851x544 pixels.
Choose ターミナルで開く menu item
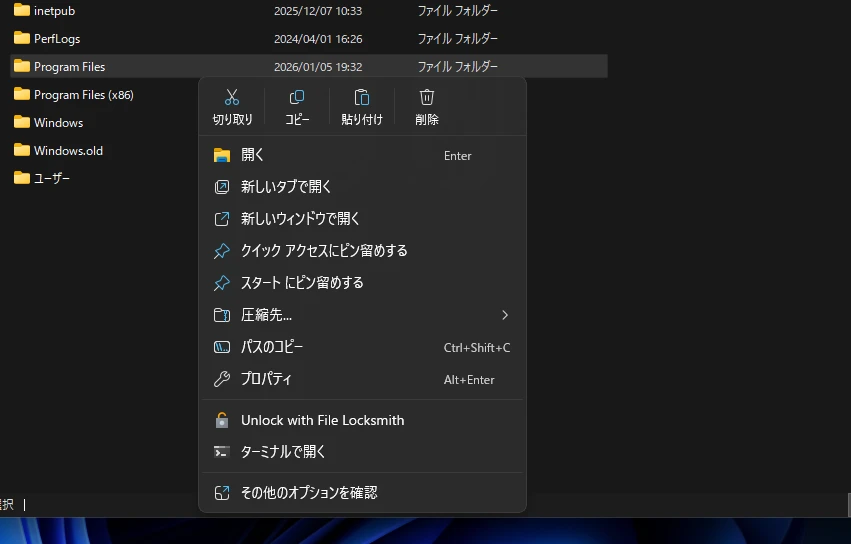tap(283, 452)
